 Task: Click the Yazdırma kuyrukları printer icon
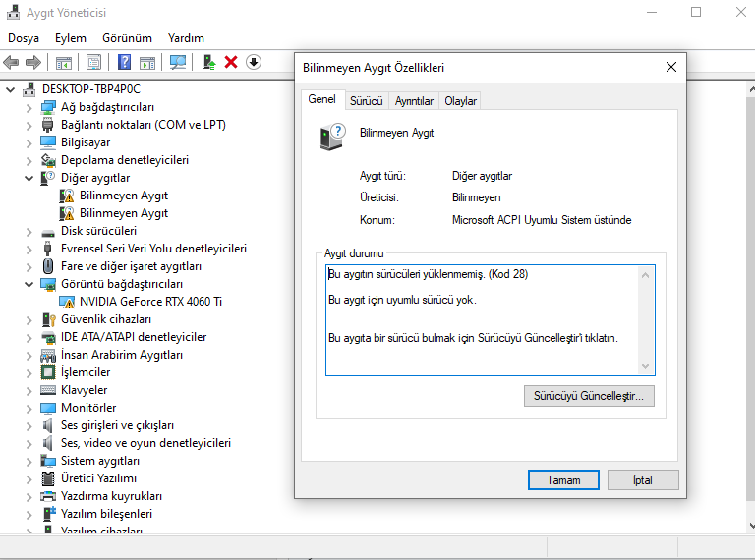tap(48, 496)
